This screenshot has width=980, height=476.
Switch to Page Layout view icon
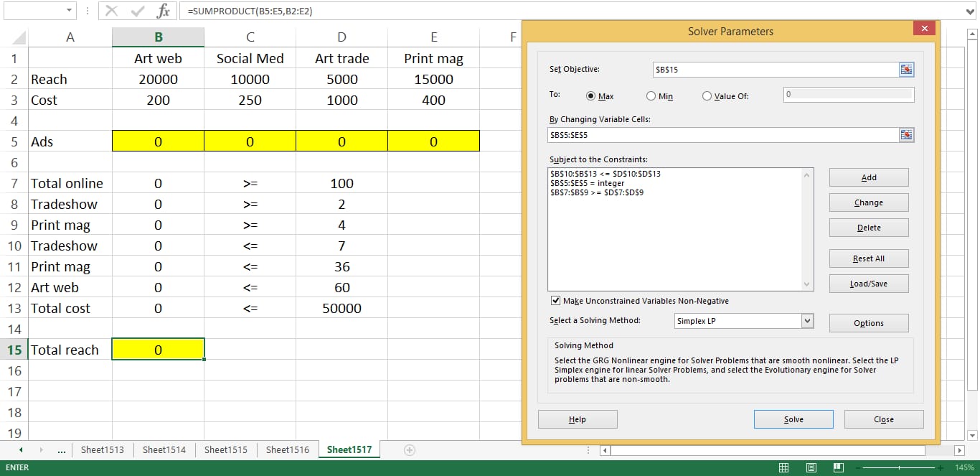coord(811,467)
